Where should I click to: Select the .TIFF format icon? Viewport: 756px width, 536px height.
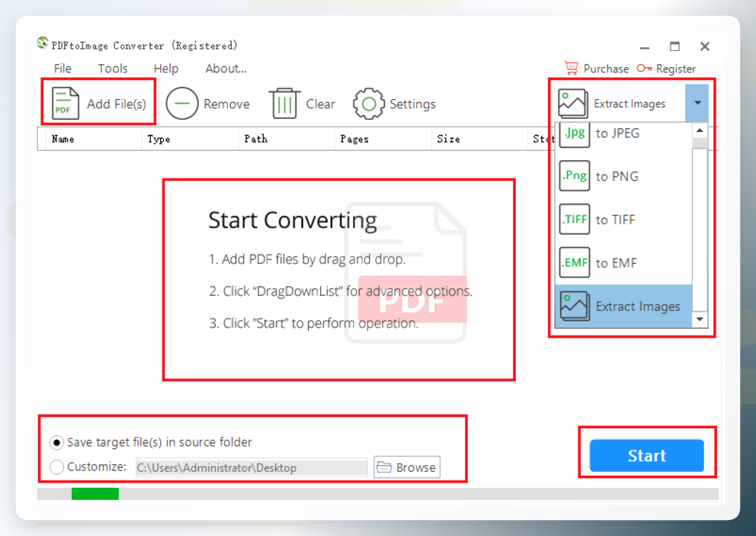tap(575, 219)
